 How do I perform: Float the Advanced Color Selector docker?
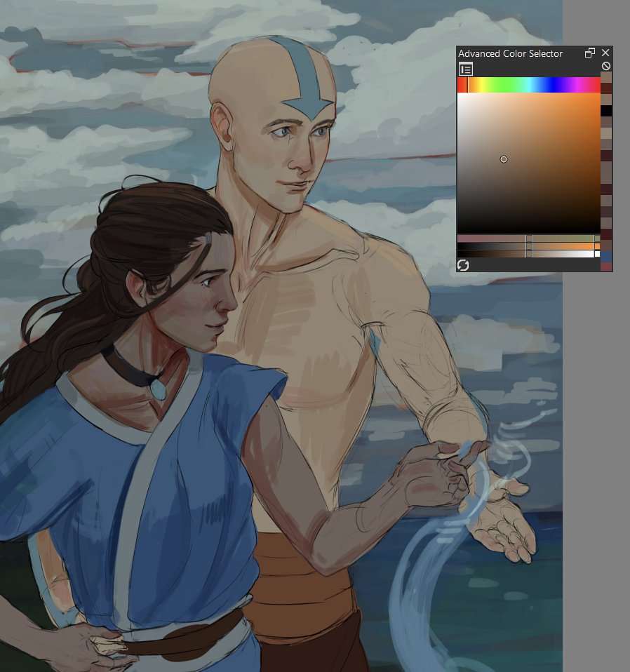pyautogui.click(x=590, y=53)
